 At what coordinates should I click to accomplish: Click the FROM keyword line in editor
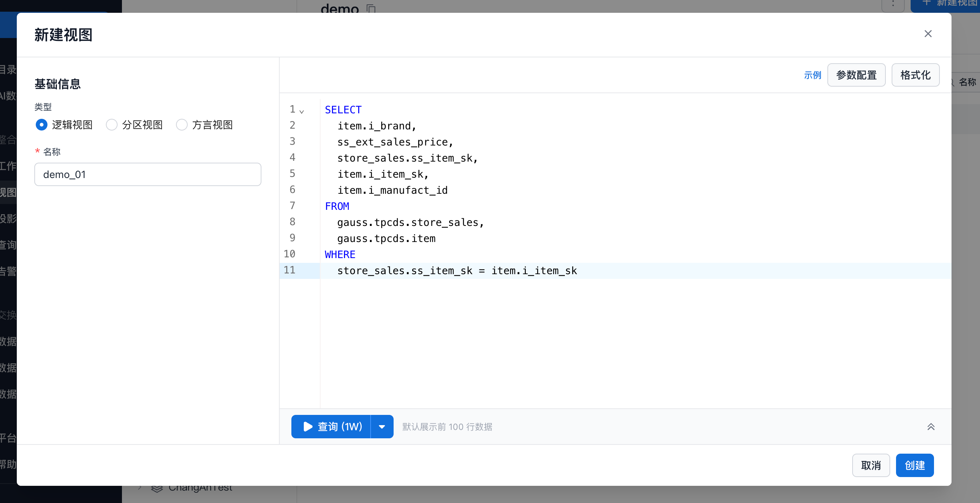337,207
